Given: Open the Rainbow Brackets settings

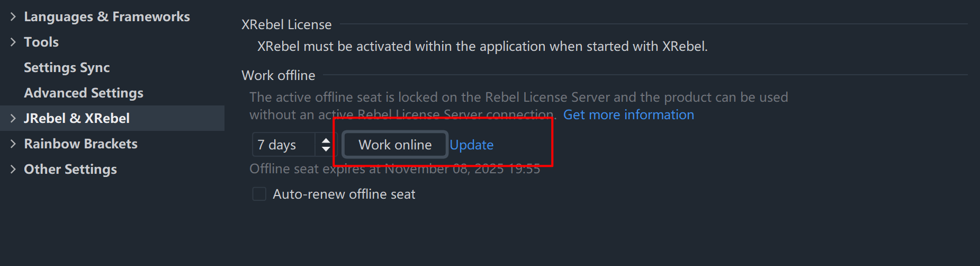Looking at the screenshot, I should 80,144.
